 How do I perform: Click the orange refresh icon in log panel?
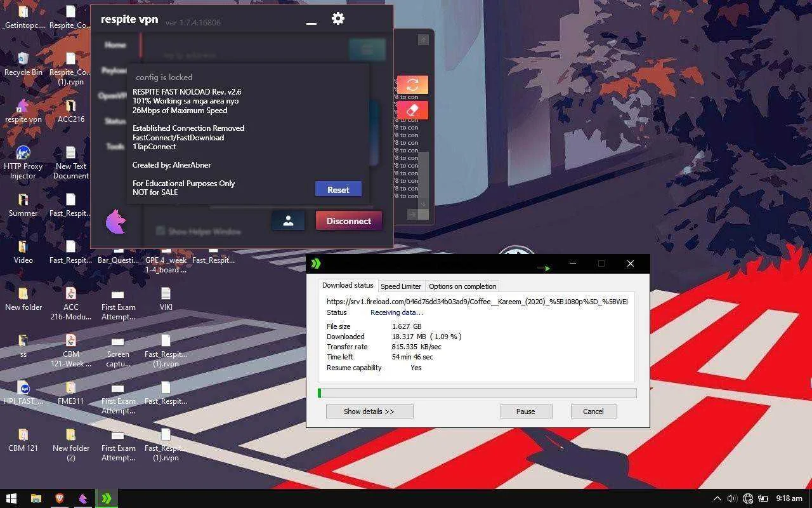tap(412, 84)
